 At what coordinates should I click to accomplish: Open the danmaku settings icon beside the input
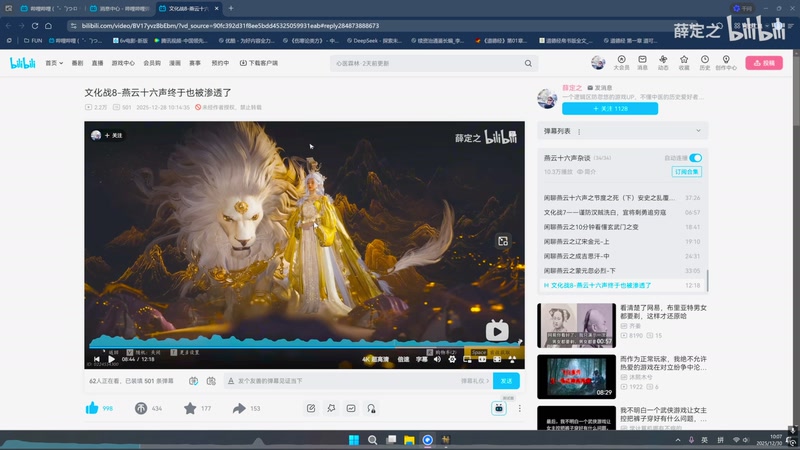[211, 381]
